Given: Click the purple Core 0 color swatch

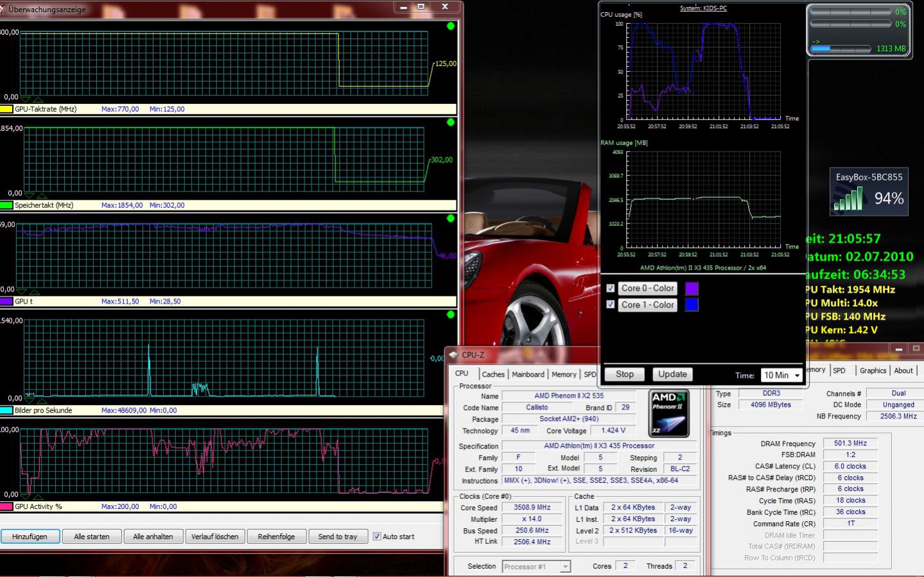Looking at the screenshot, I should pos(692,288).
